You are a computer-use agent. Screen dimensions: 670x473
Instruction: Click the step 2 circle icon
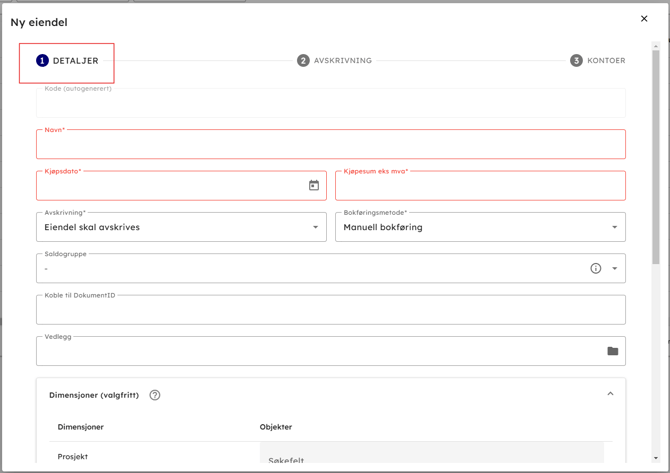[x=303, y=61]
